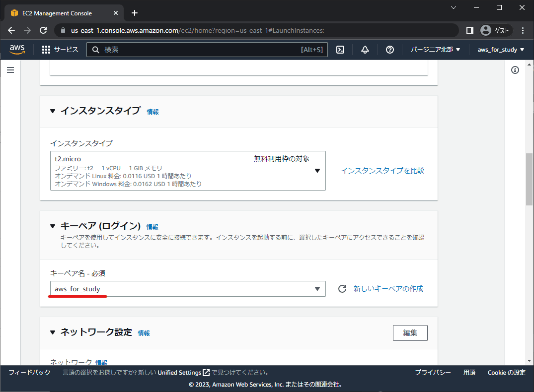Open the t2.micro instance type dropdown
534x392 pixels.
click(x=188, y=171)
